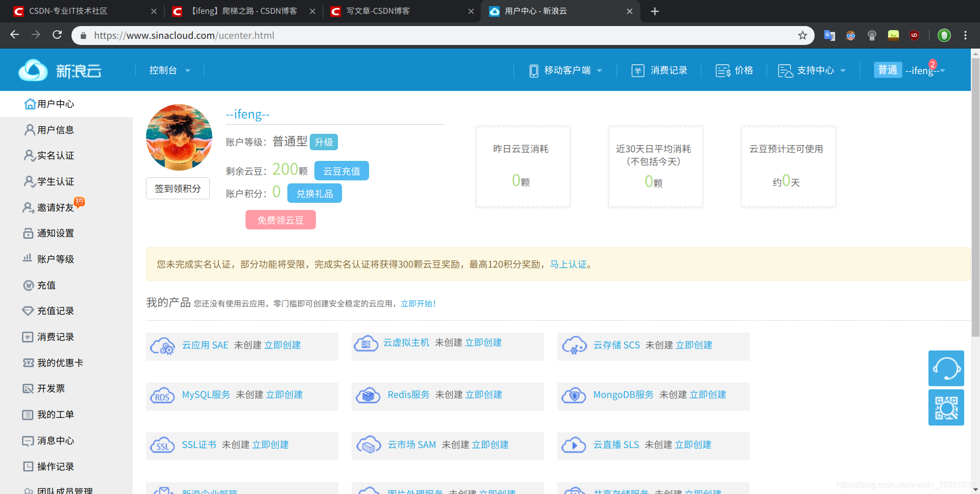
Task: Bookmark page with the star icon
Action: pyautogui.click(x=802, y=35)
